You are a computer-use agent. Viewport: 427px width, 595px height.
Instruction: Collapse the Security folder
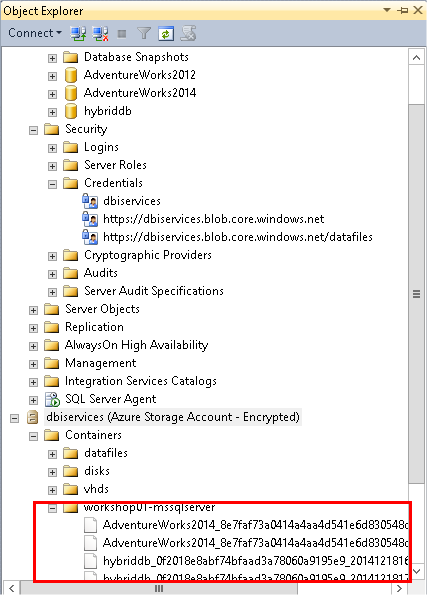(x=33, y=130)
